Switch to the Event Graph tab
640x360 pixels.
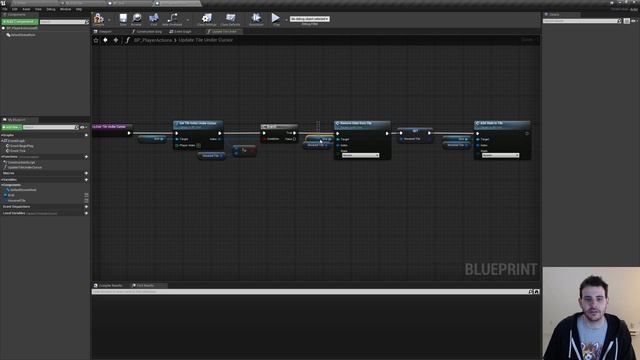pos(181,31)
